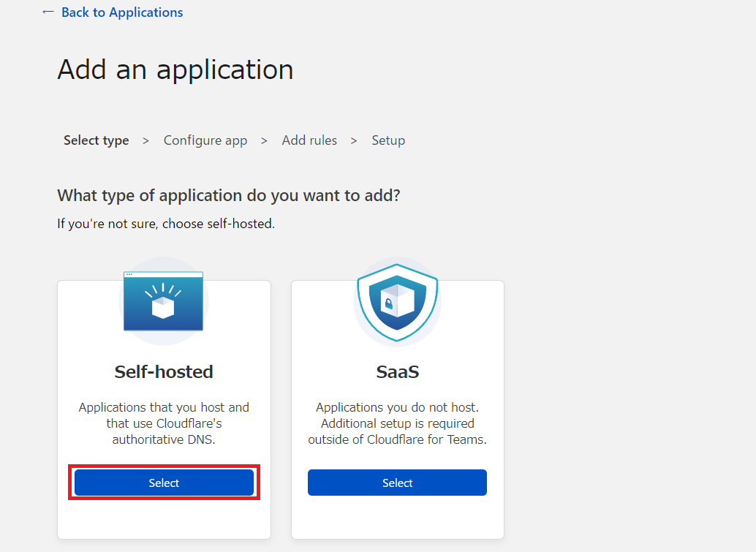Click the Add an application title

[x=175, y=70]
